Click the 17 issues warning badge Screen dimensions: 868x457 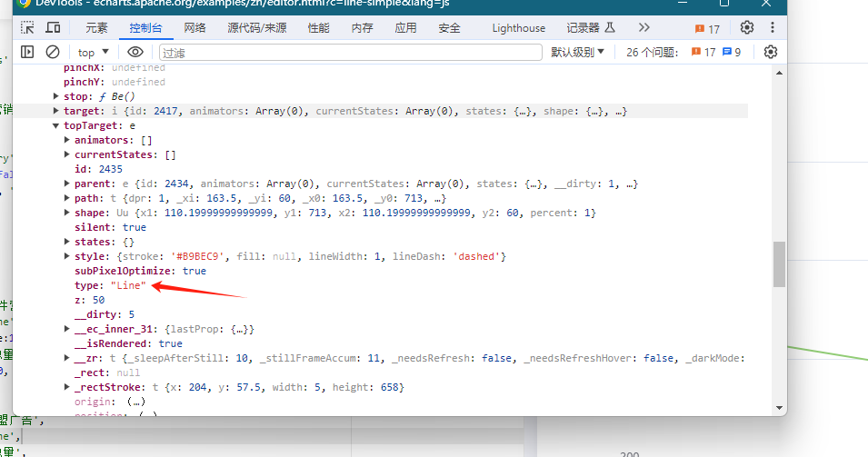coord(707,28)
